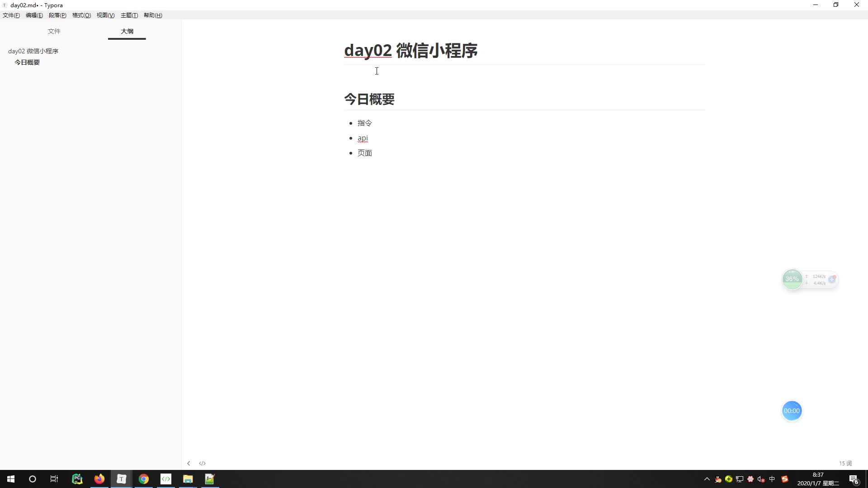
Task: Show hidden system tray icons
Action: pyautogui.click(x=707, y=479)
